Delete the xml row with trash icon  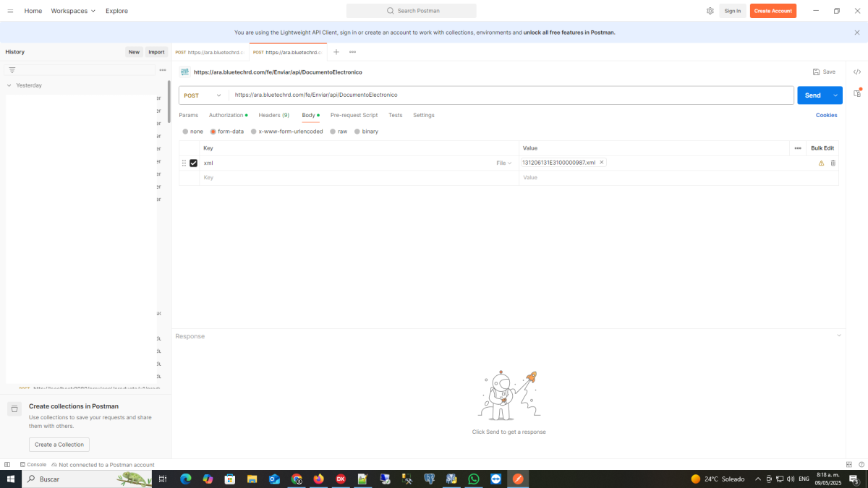[833, 163]
